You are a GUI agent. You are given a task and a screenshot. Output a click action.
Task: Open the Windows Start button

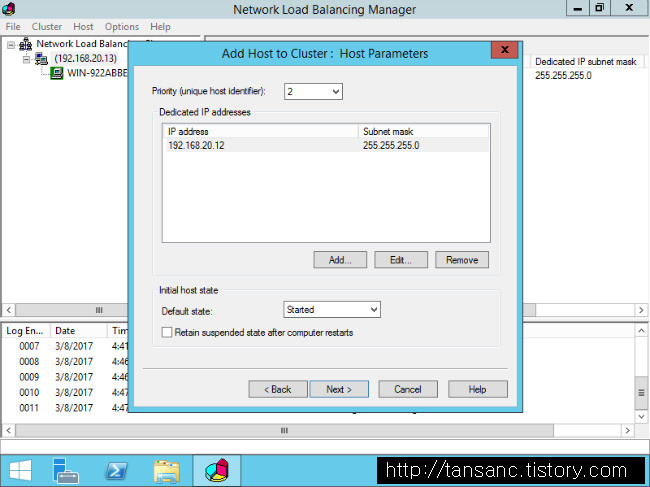[20, 471]
